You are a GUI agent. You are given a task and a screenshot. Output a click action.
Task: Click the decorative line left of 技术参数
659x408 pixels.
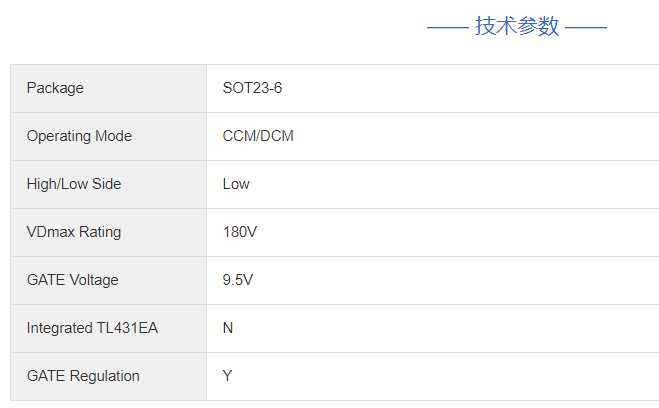coord(447,27)
